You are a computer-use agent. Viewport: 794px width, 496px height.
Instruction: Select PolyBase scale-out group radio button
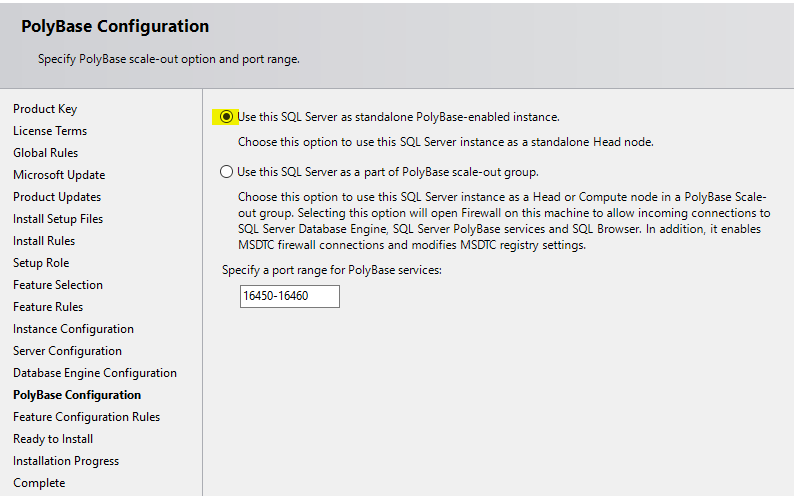coord(227,172)
